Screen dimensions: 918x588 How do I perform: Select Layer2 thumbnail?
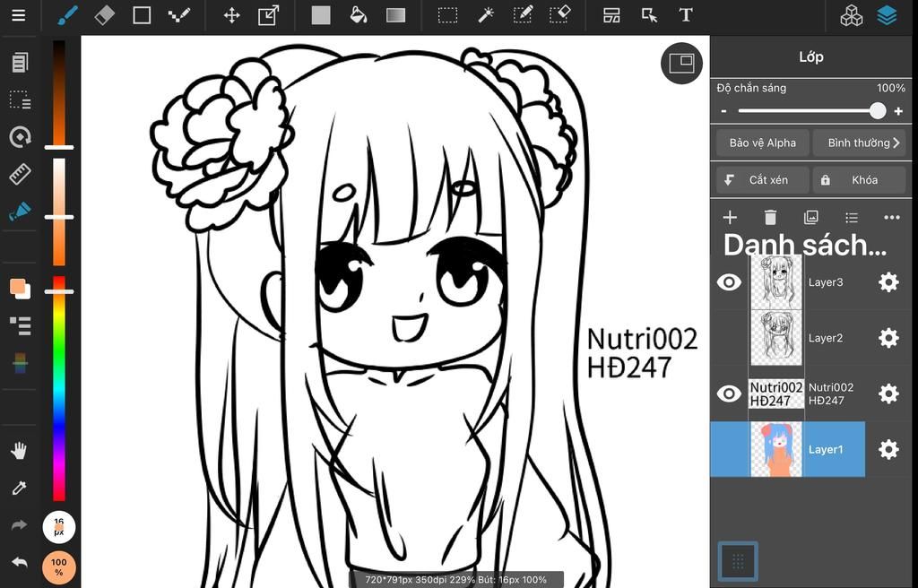click(x=776, y=338)
